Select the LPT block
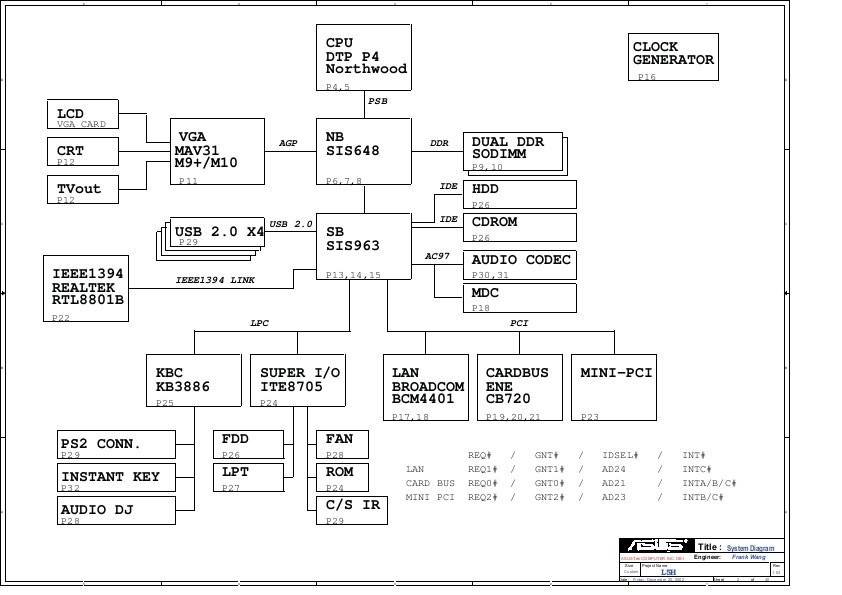 click(x=249, y=477)
